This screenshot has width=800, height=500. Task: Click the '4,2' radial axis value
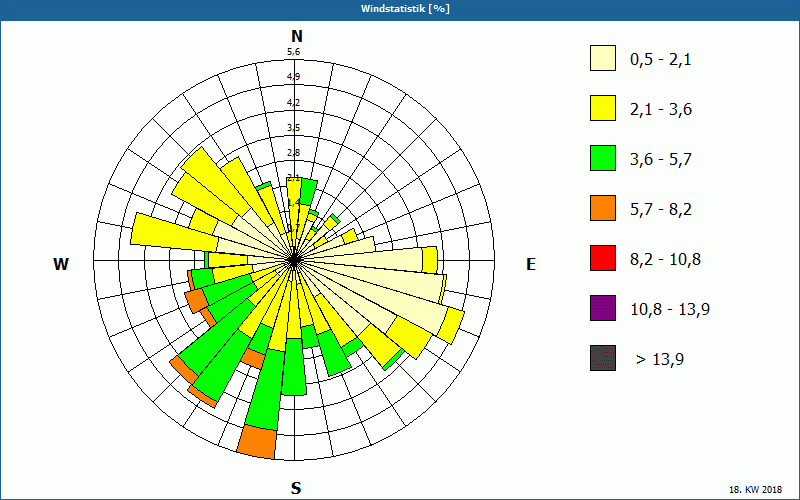click(293, 103)
